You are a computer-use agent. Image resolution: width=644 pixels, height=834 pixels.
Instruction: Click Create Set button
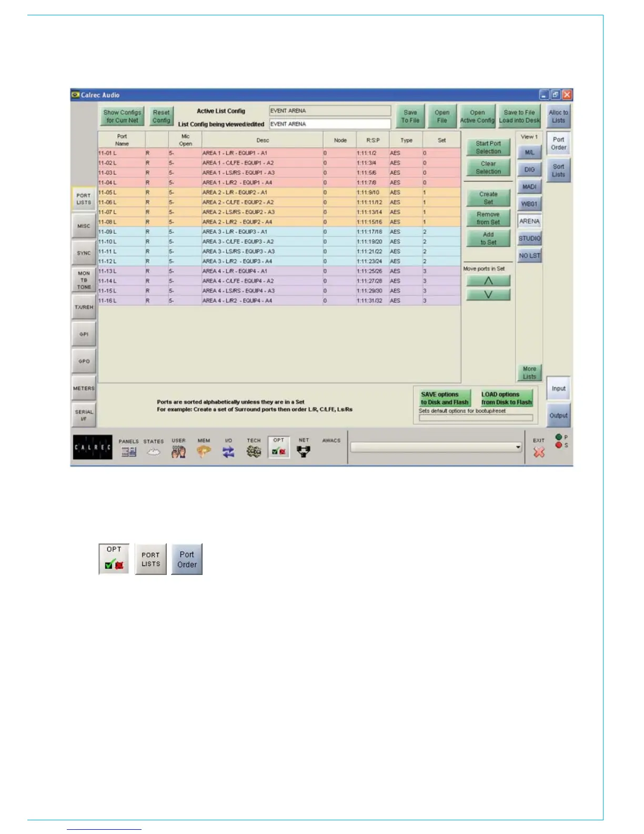(488, 198)
